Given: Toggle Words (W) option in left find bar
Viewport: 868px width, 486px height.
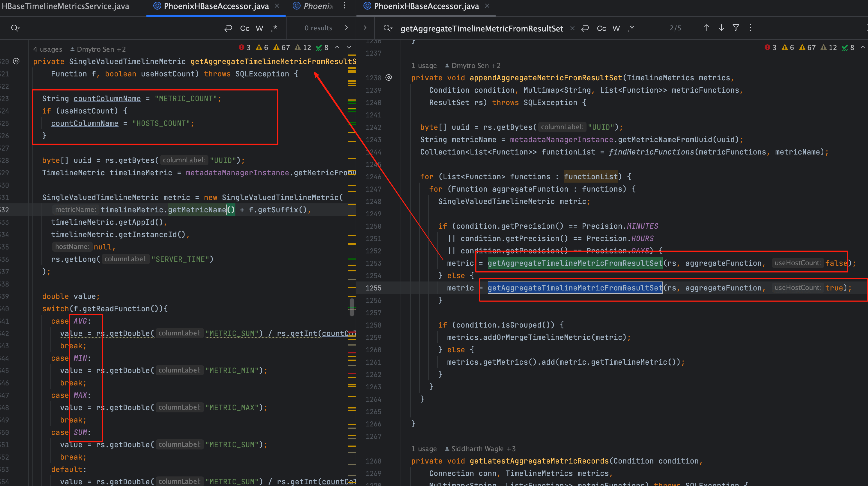Looking at the screenshot, I should click(x=259, y=28).
